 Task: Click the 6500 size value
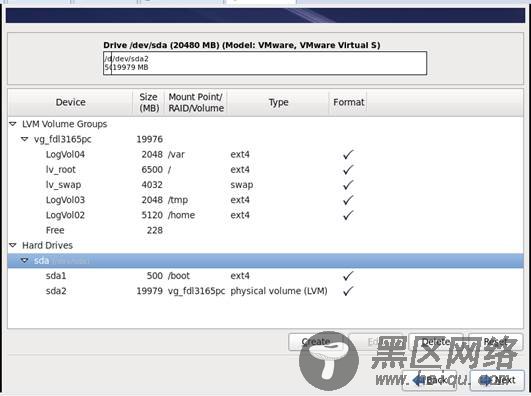pos(152,170)
